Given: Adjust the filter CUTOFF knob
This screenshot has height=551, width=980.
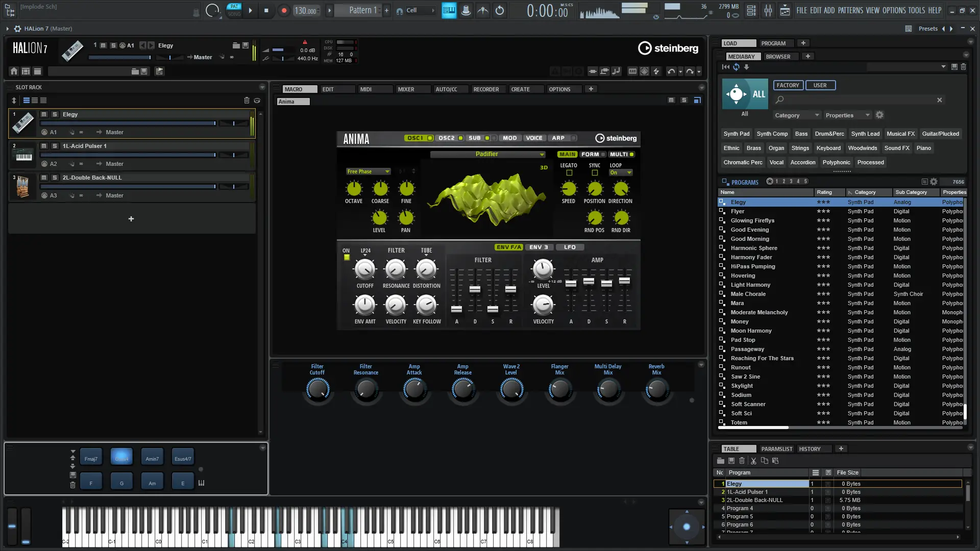Looking at the screenshot, I should [364, 269].
